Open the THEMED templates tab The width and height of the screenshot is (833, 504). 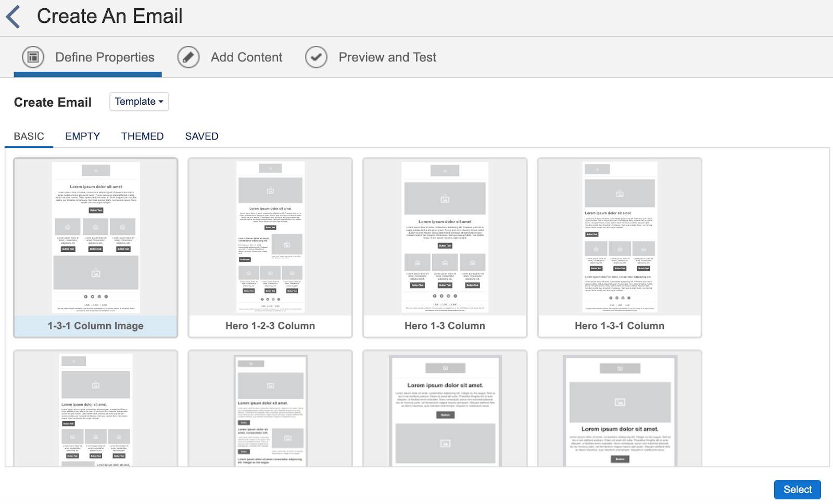click(x=142, y=136)
